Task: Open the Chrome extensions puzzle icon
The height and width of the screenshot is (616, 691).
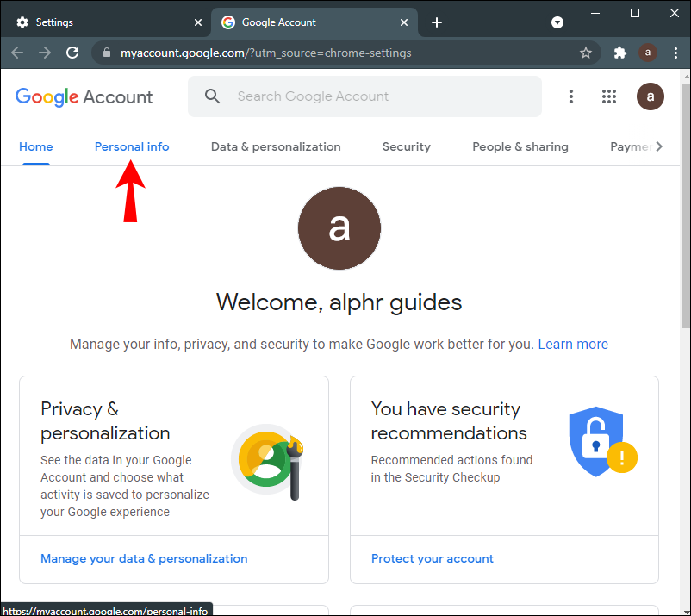Action: [619, 53]
